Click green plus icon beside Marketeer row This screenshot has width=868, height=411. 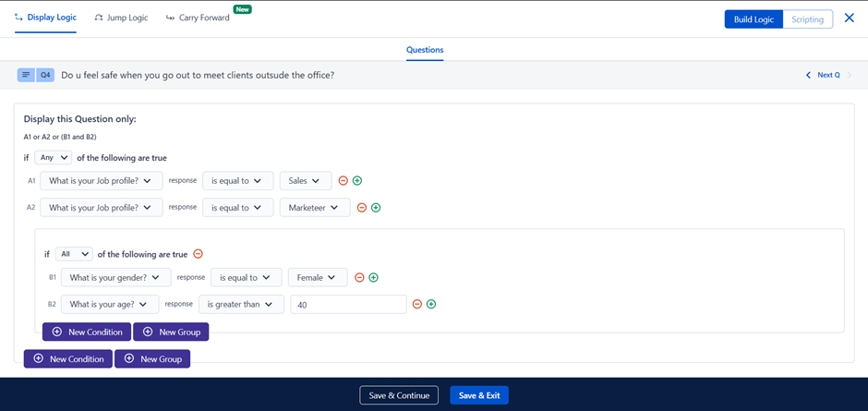point(376,208)
